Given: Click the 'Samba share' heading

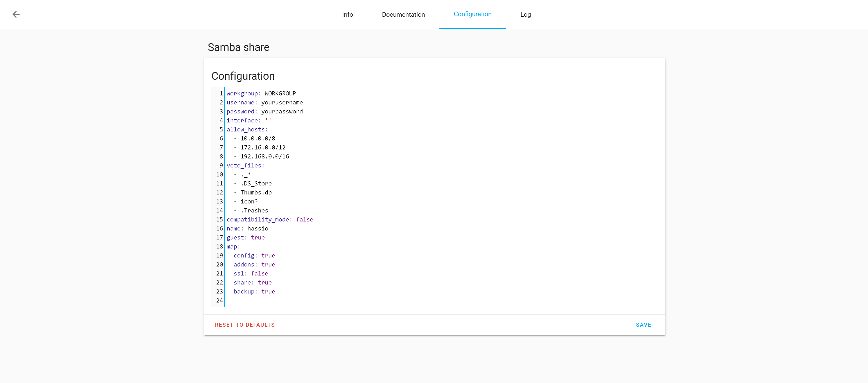Looking at the screenshot, I should point(238,47).
